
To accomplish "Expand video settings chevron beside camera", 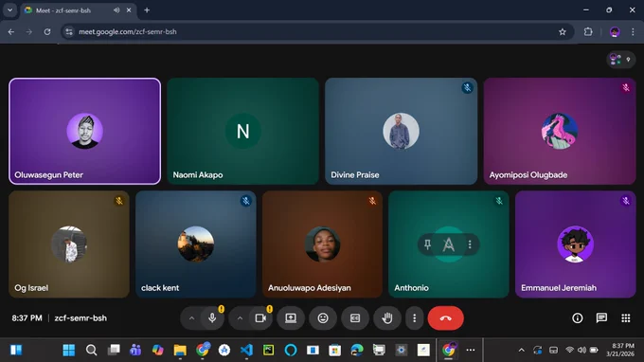I will point(240,318).
